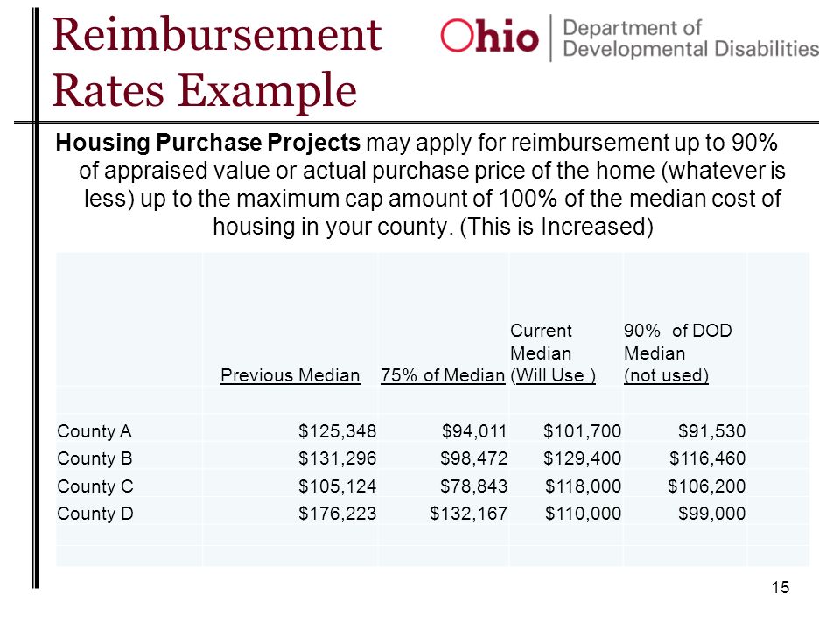This screenshot has width=840, height=630.
Task: Click the Previous Median column header
Action: (290, 375)
